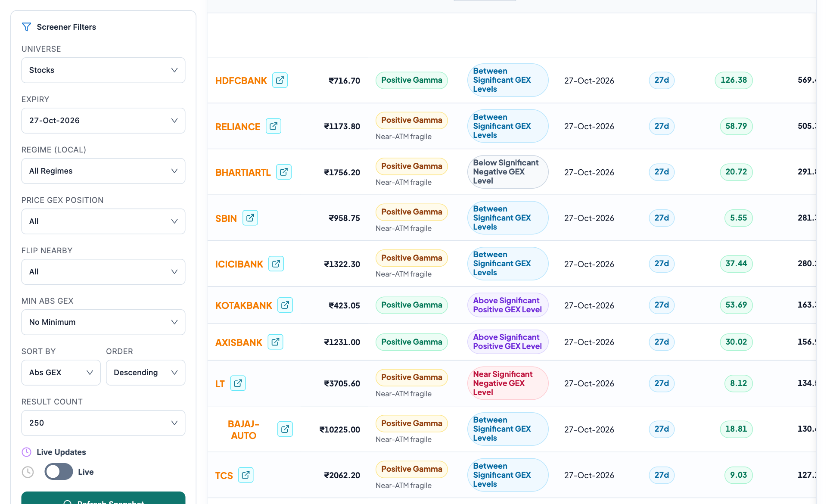Click ICICIBANK Between Significant GEX Levels badge

(508, 264)
